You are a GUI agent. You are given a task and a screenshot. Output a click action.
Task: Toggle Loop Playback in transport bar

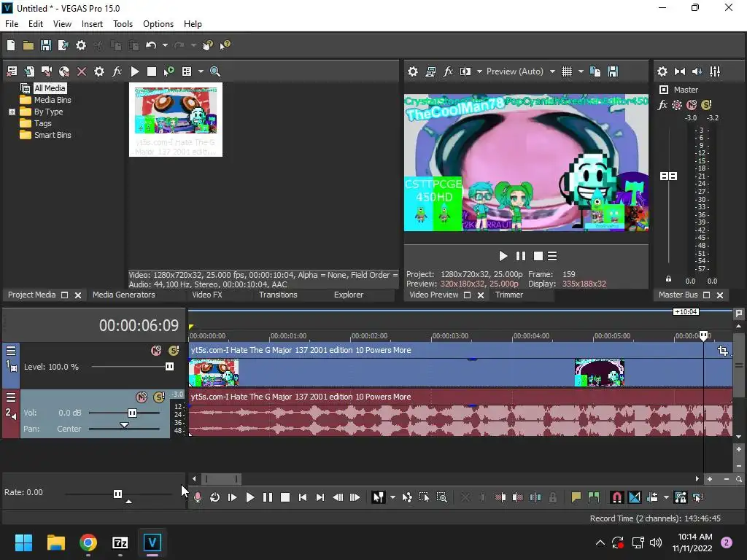click(215, 497)
